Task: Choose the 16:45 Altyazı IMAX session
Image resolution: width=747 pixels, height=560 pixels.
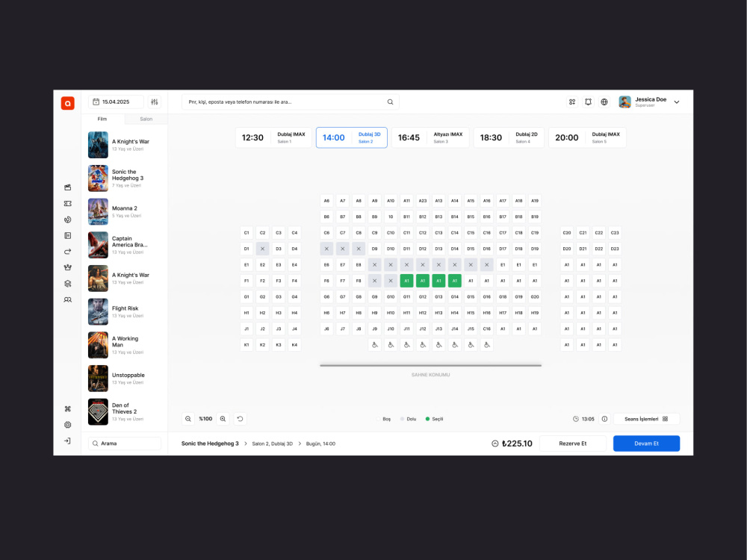Action: coord(430,137)
